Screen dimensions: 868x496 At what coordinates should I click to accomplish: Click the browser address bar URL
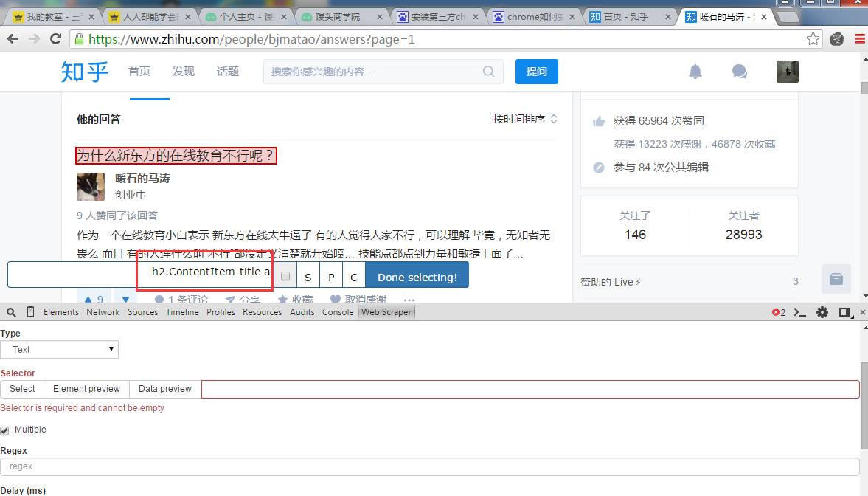[251, 39]
